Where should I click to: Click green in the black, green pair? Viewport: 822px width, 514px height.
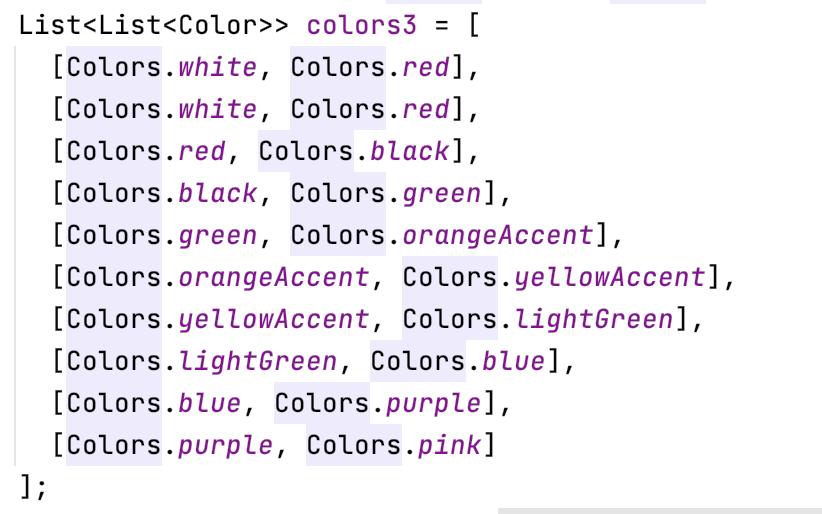coord(441,194)
